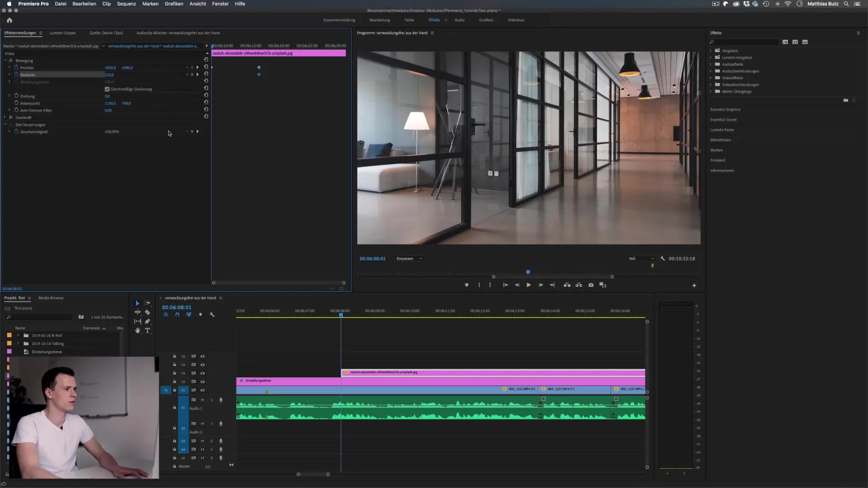Expand the Deckkraft effect group
This screenshot has height=488, width=868.
[x=5, y=117]
